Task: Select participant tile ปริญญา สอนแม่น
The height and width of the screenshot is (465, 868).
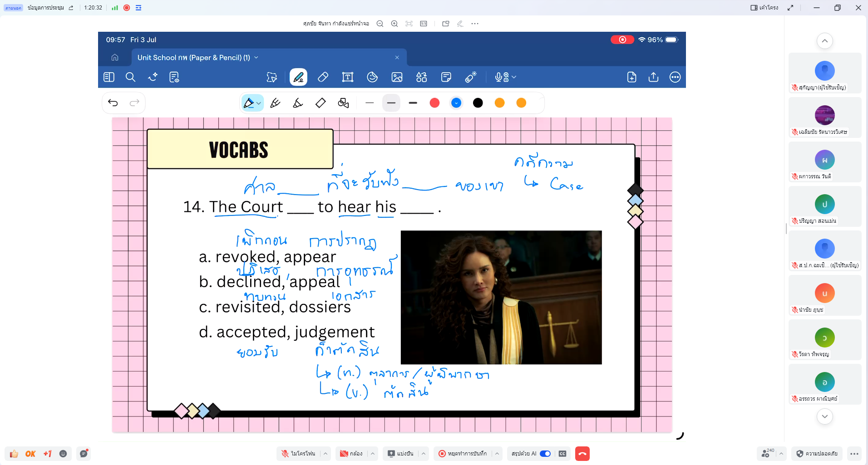Action: [x=825, y=207]
